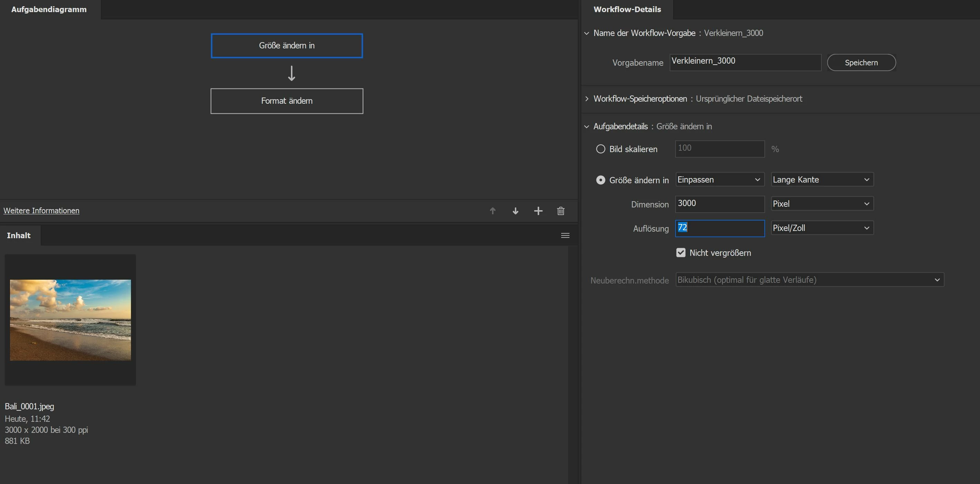Select the Bali_0001.jpeg thumbnail
Image resolution: width=980 pixels, height=484 pixels.
(70, 320)
